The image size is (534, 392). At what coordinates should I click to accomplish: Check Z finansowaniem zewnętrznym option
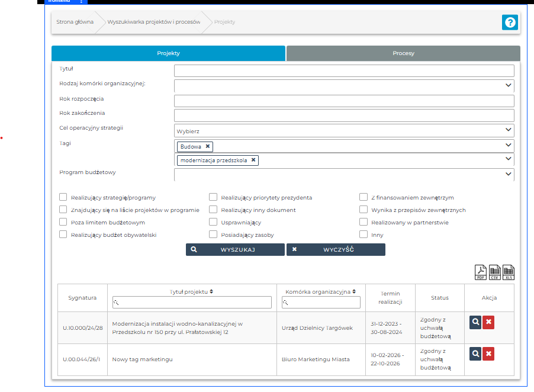363,197
